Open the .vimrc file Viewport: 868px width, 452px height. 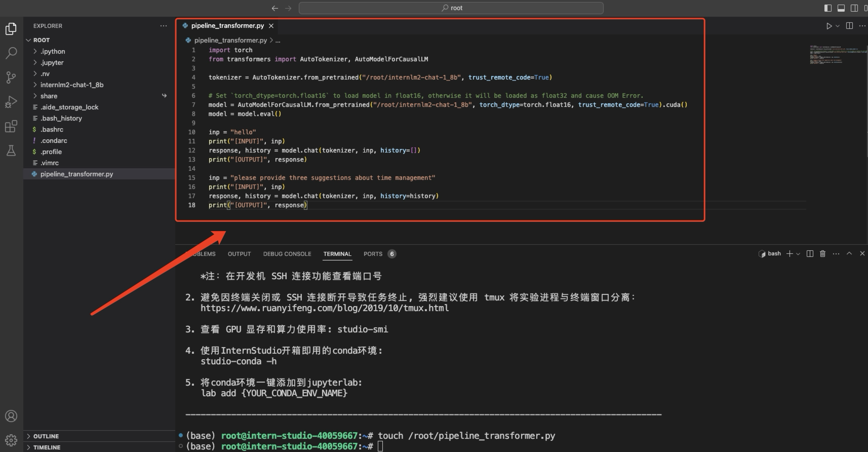pyautogui.click(x=99, y=163)
